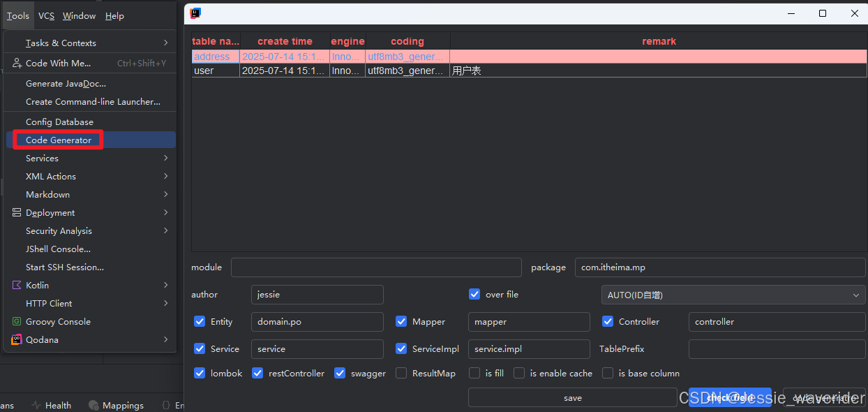Click the IntelliJ logo in dialog title bar
This screenshot has width=868, height=412.
(196, 13)
